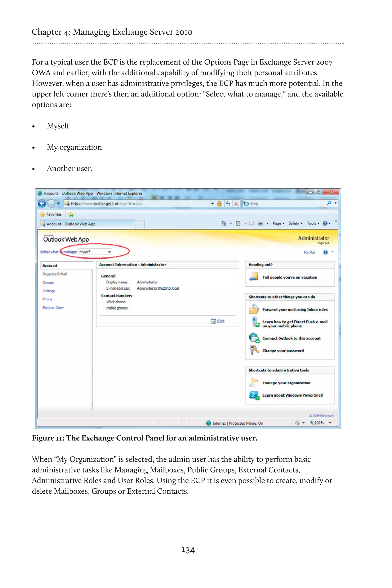Click the Home icon in command bar

click(x=224, y=223)
